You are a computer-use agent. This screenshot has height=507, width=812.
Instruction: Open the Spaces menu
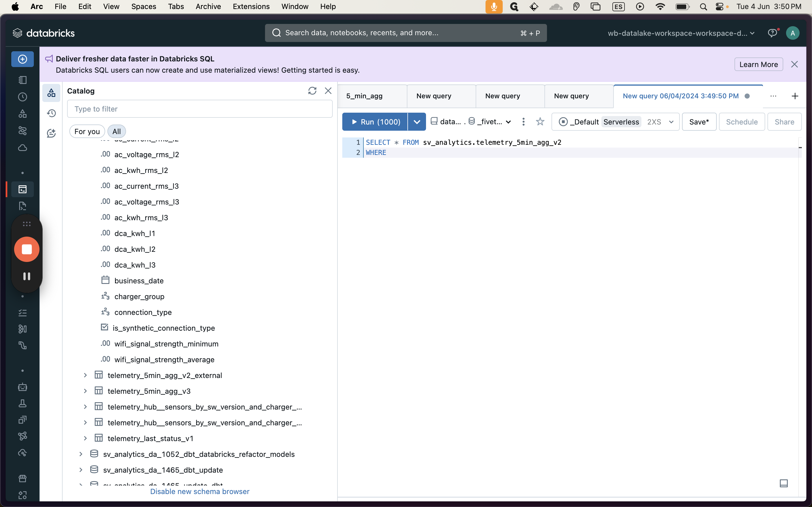(144, 6)
